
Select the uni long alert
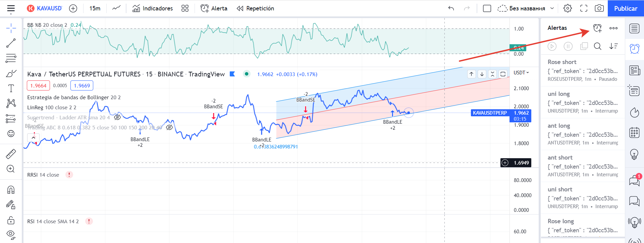(583, 102)
